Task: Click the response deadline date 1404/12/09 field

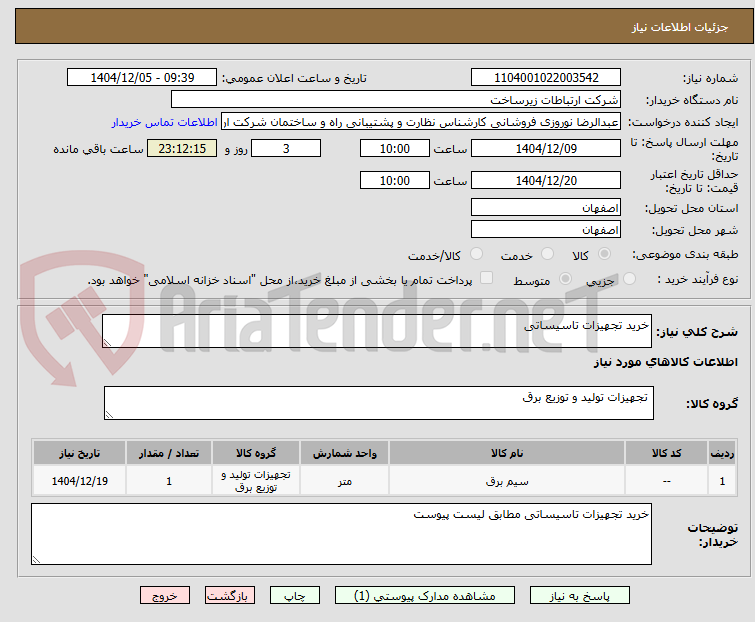Action: [x=546, y=148]
